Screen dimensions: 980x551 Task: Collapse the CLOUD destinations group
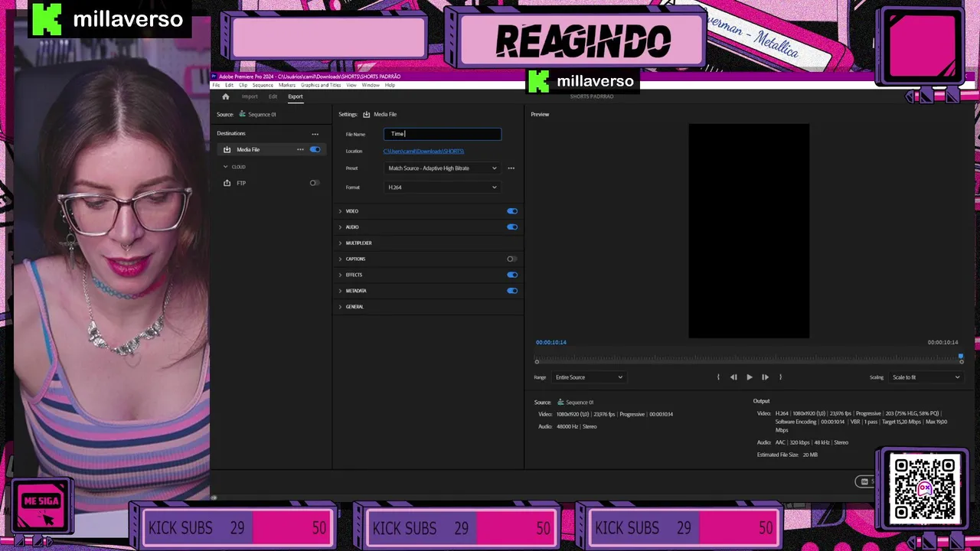tap(226, 167)
